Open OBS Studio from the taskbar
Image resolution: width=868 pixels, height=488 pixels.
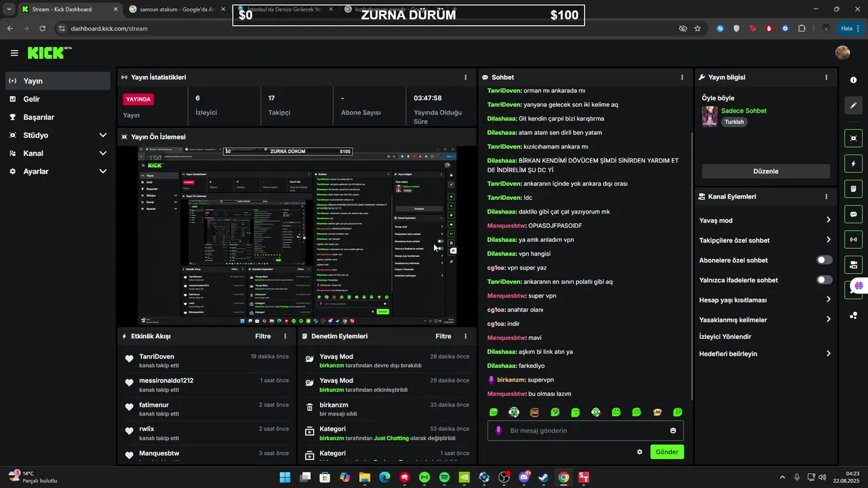tap(504, 477)
